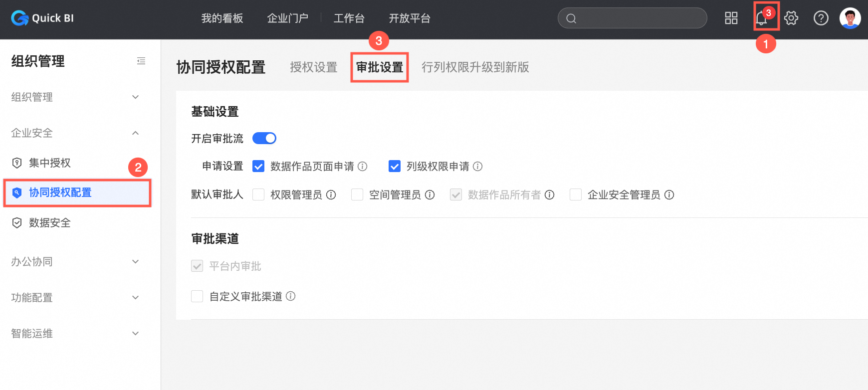Click the 基础设置 section heading
This screenshot has height=390, width=868.
pyautogui.click(x=215, y=112)
